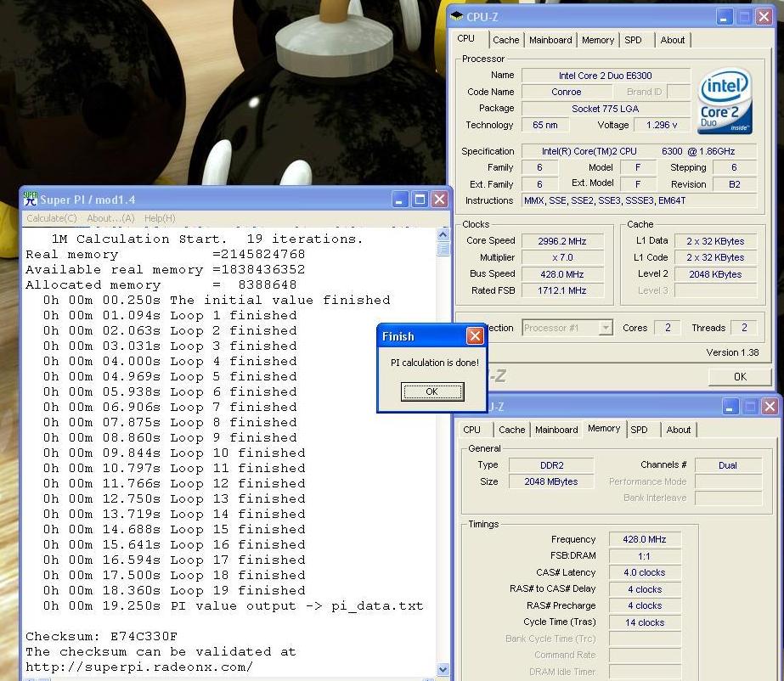This screenshot has width=784, height=681.
Task: Click the Super PI vertical scrollbar thumb
Action: pyautogui.click(x=443, y=249)
